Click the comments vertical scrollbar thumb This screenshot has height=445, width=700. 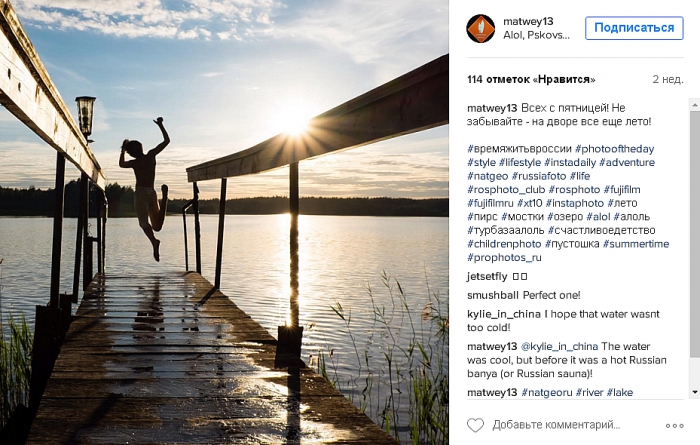coord(695,234)
